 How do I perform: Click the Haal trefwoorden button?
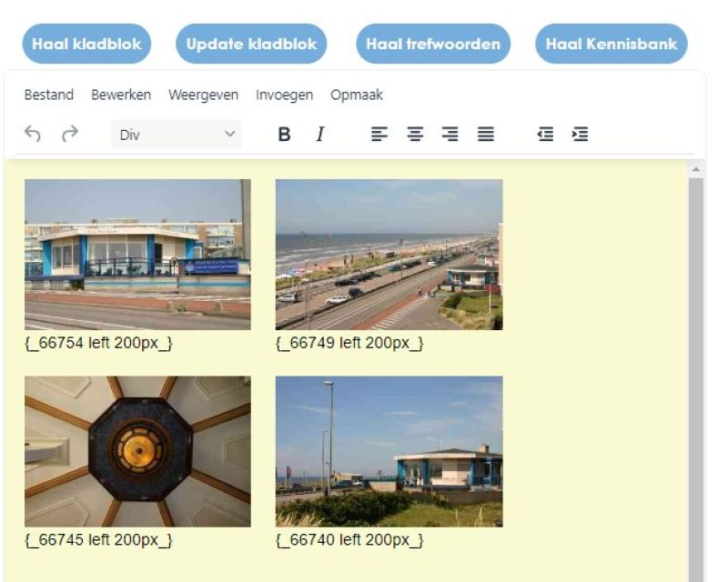point(433,44)
